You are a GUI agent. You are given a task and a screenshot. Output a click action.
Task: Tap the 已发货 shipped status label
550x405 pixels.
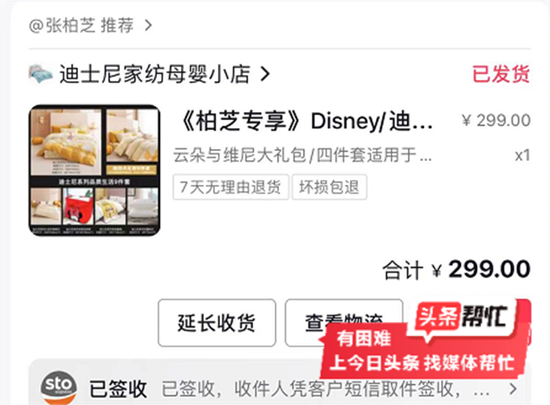click(501, 74)
